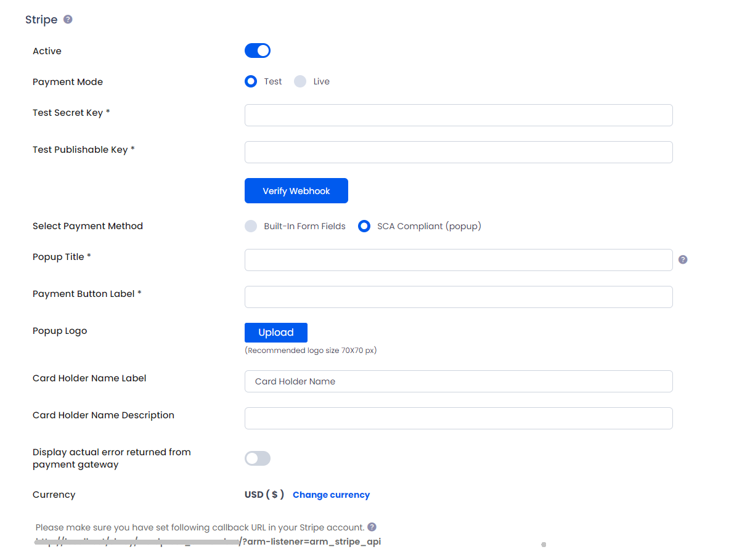Viewport: 750px width, 560px height.
Task: Click the Verify Webhook button
Action: 296,191
